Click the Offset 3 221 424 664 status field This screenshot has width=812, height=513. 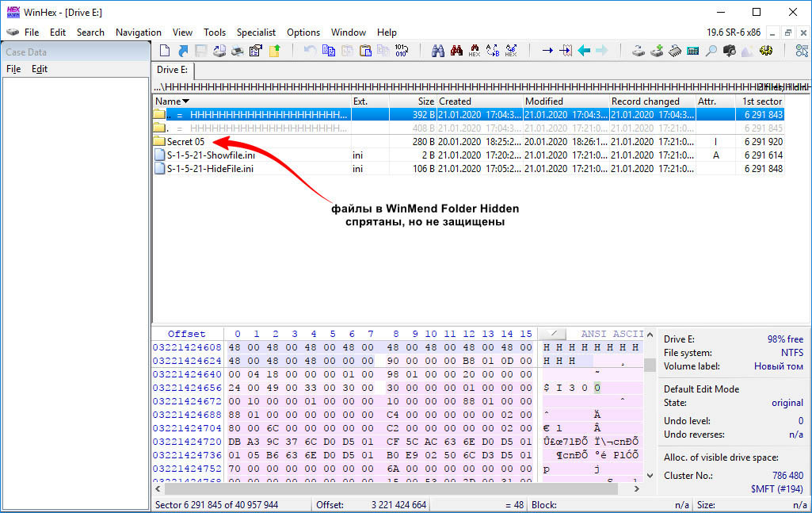372,505
